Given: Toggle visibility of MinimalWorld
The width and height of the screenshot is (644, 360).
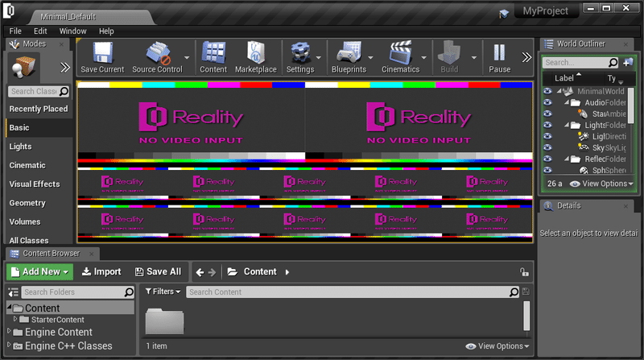Looking at the screenshot, I should click(547, 91).
